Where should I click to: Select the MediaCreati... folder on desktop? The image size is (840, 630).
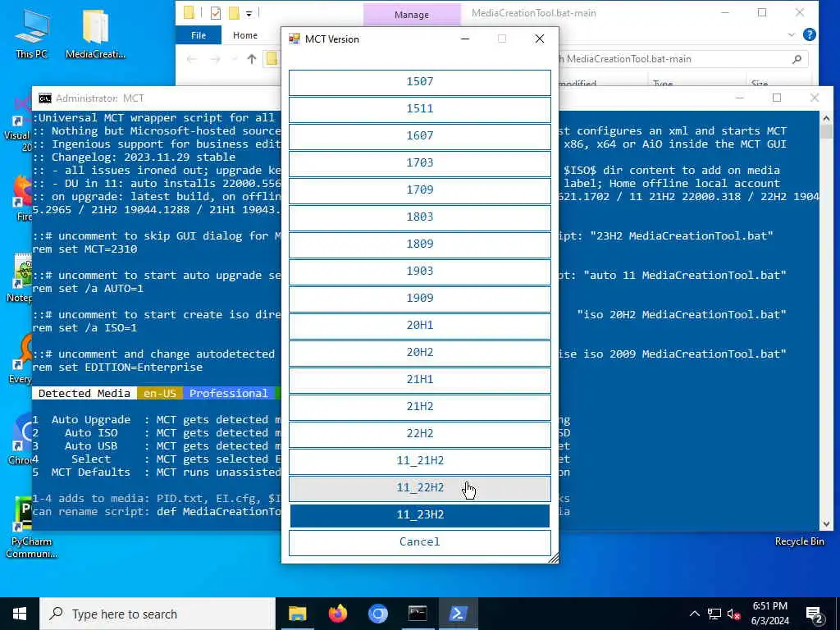point(95,33)
